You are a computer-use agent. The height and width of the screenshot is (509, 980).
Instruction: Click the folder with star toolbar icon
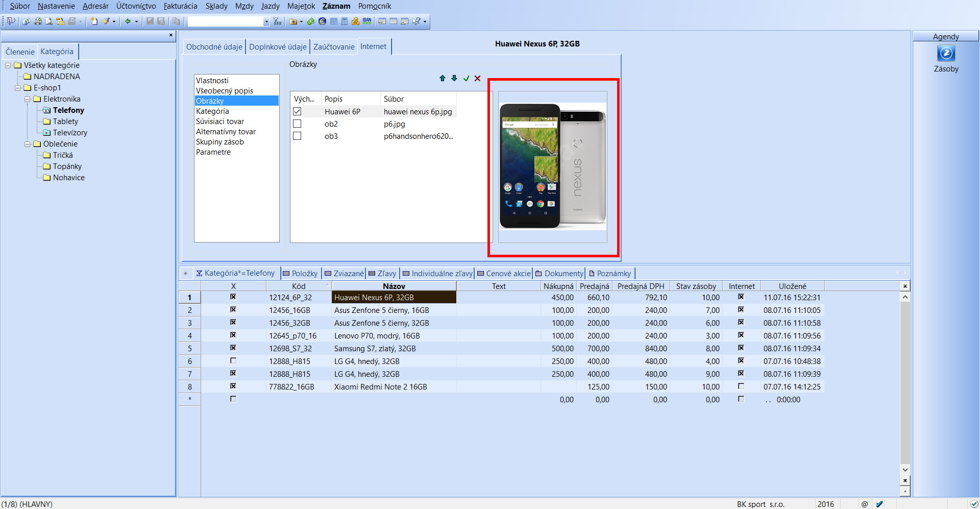point(293,21)
